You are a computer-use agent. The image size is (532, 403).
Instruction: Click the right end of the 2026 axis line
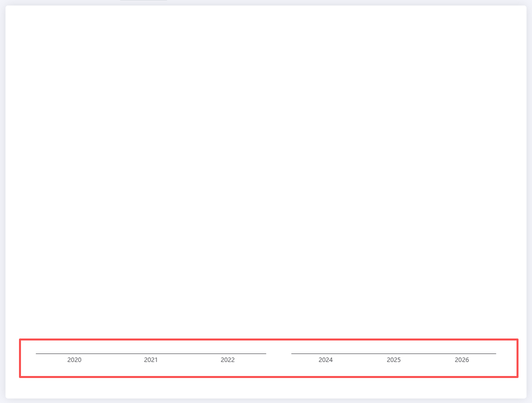[495, 353]
